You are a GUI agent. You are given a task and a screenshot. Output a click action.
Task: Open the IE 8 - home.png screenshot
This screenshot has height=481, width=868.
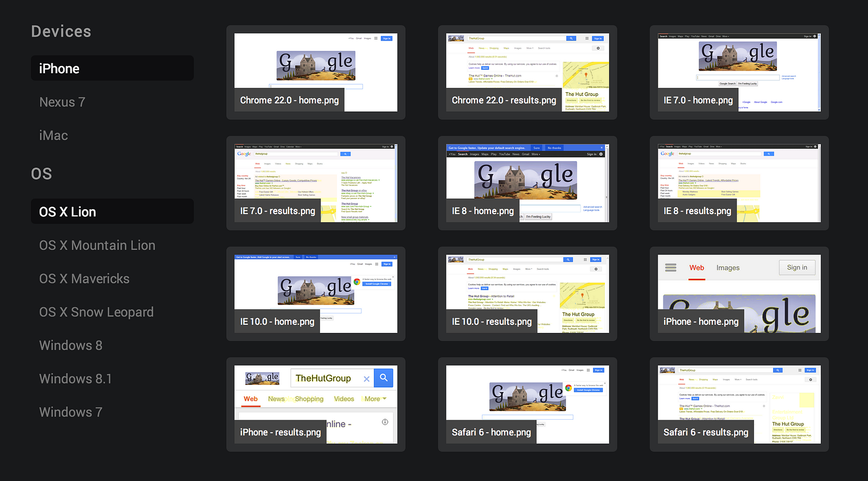pyautogui.click(x=527, y=183)
